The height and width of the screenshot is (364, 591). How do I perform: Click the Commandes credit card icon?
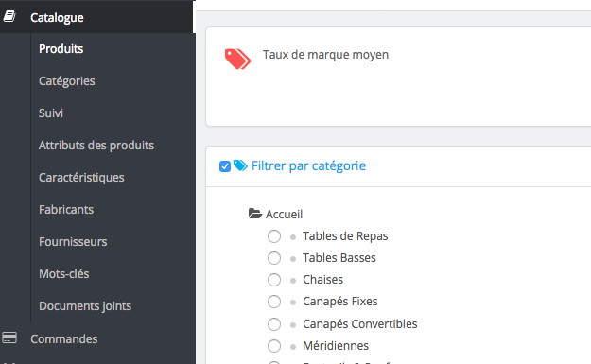click(x=9, y=338)
